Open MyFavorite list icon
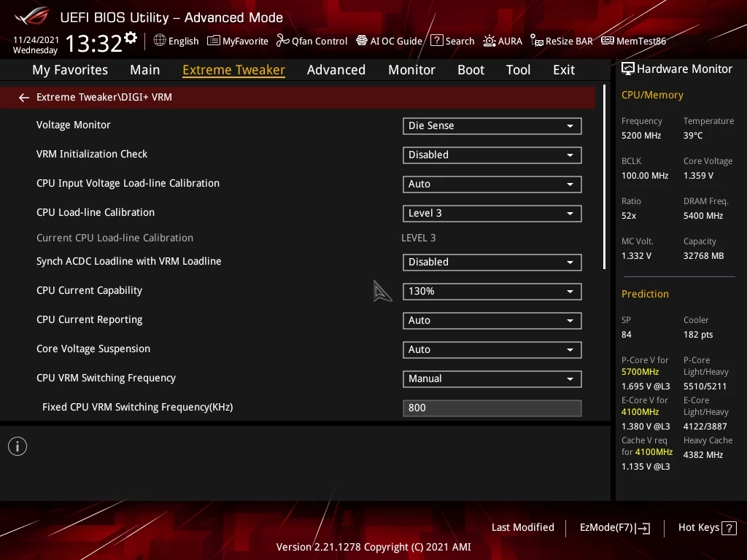The image size is (747, 560). [x=214, y=41]
